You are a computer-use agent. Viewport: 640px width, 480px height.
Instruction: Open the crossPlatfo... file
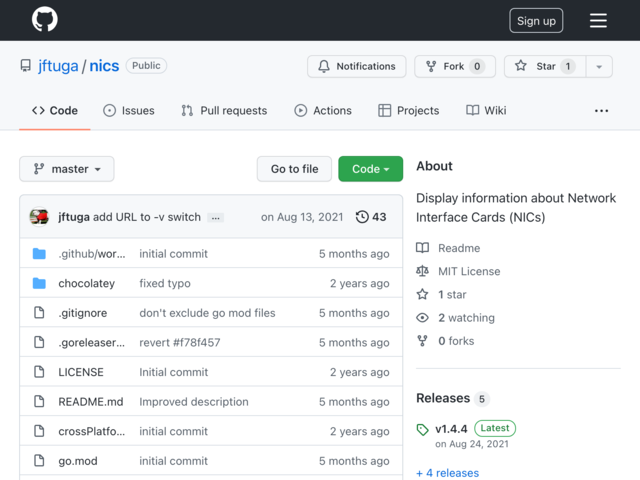91,431
